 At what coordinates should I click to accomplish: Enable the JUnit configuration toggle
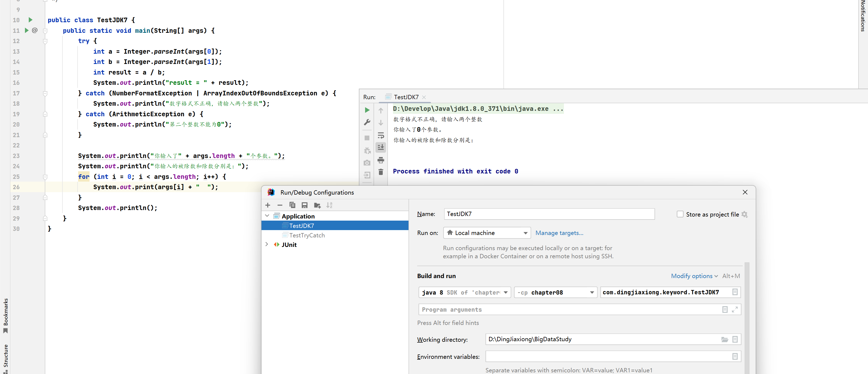pyautogui.click(x=267, y=244)
